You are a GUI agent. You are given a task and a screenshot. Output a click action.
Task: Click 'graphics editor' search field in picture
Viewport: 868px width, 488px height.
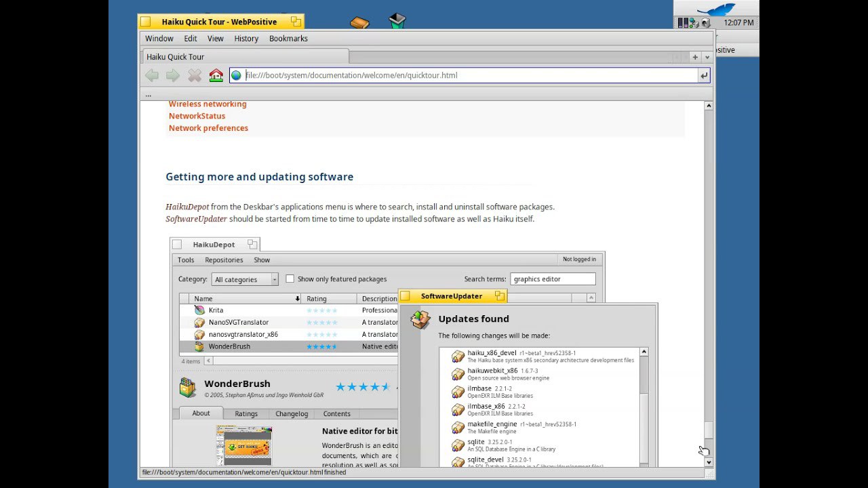tap(553, 279)
